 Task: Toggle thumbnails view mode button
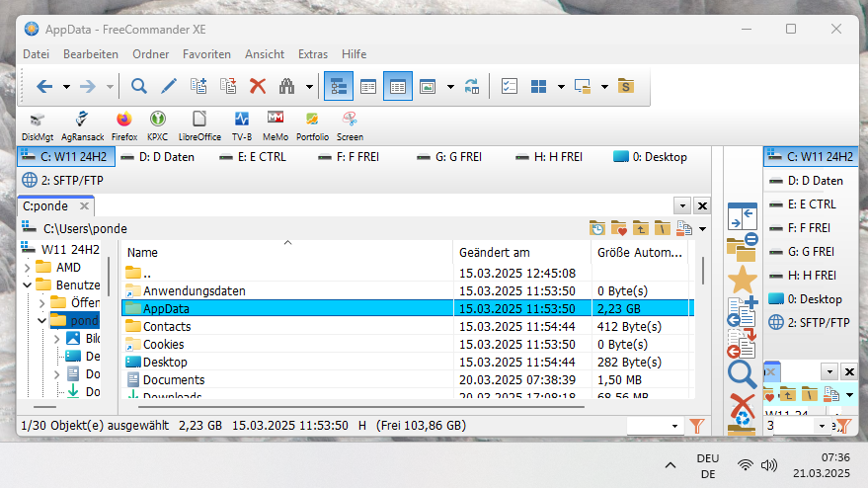point(428,86)
